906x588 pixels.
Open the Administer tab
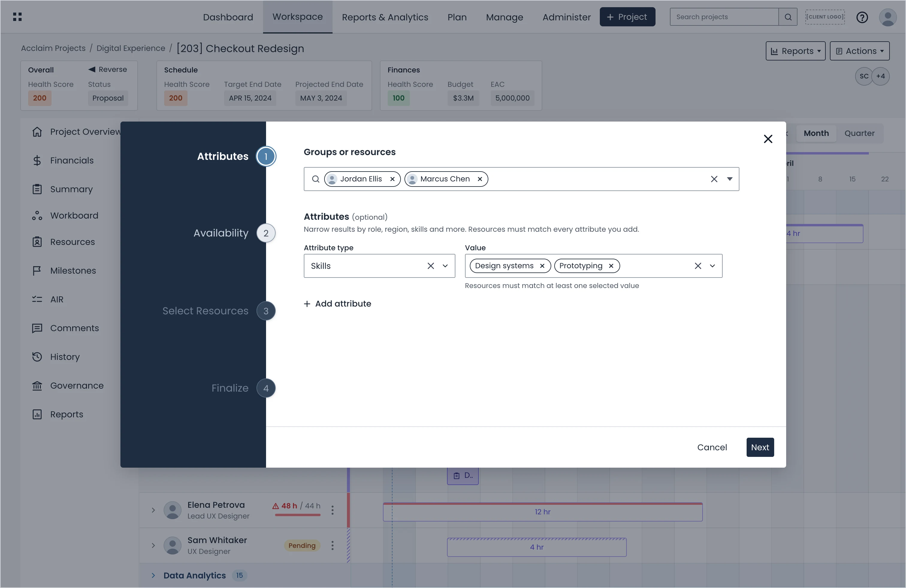tap(567, 17)
